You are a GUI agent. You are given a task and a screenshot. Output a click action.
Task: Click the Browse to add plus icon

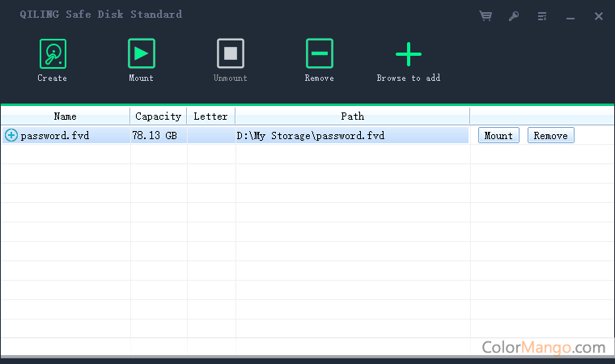(409, 54)
